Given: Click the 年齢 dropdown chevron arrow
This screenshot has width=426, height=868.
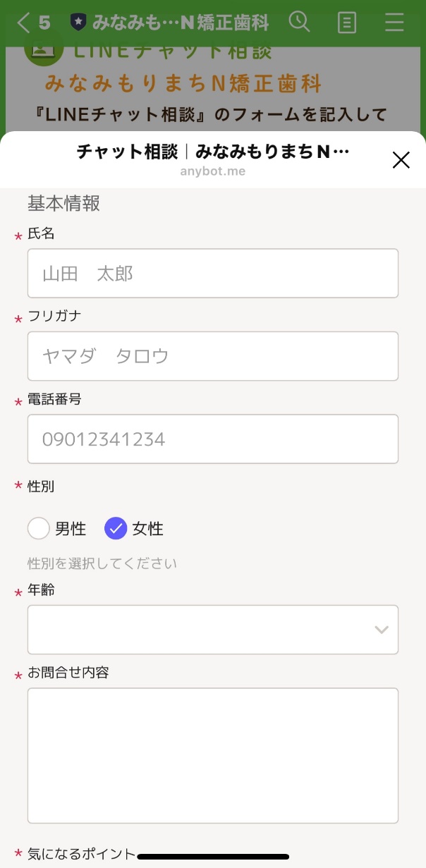Looking at the screenshot, I should pos(382,630).
